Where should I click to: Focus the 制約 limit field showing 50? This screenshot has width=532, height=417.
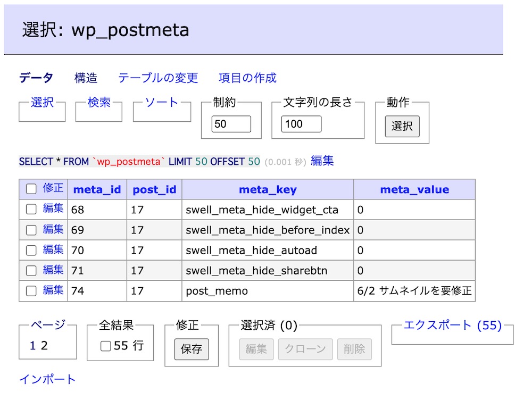[231, 124]
